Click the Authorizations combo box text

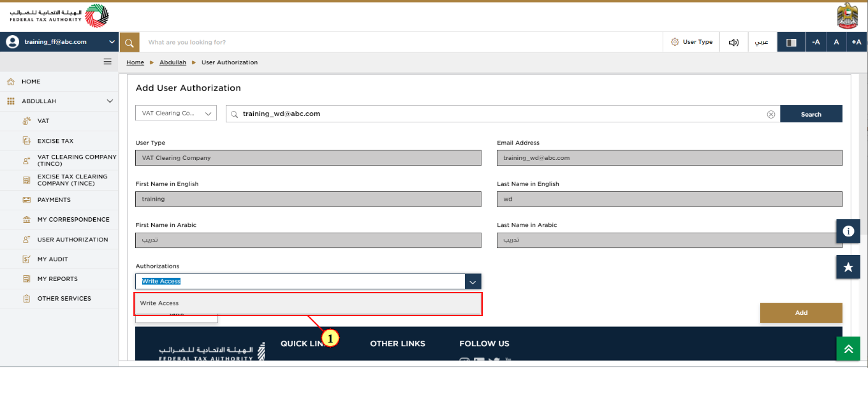pos(161,282)
